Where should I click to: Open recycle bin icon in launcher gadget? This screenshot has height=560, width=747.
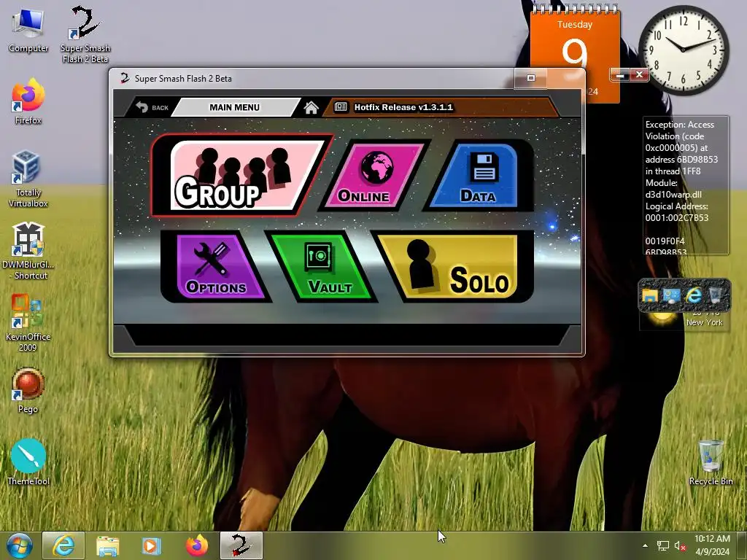pyautogui.click(x=715, y=296)
